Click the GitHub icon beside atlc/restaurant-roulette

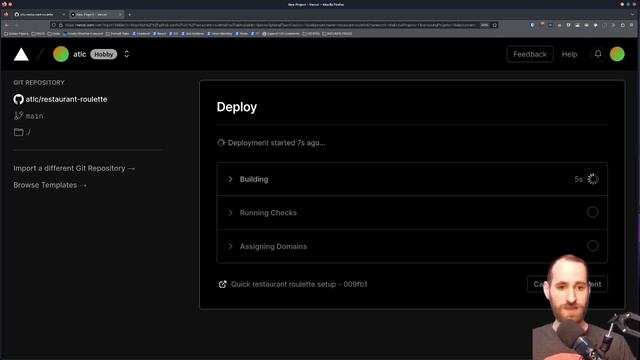(x=18, y=99)
